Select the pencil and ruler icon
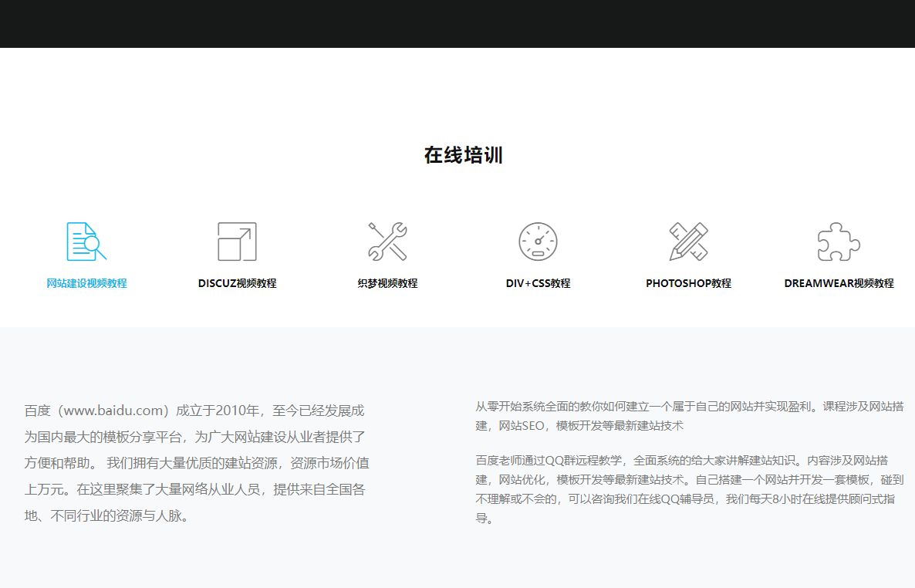Viewport: 915px width, 588px height. tap(688, 242)
